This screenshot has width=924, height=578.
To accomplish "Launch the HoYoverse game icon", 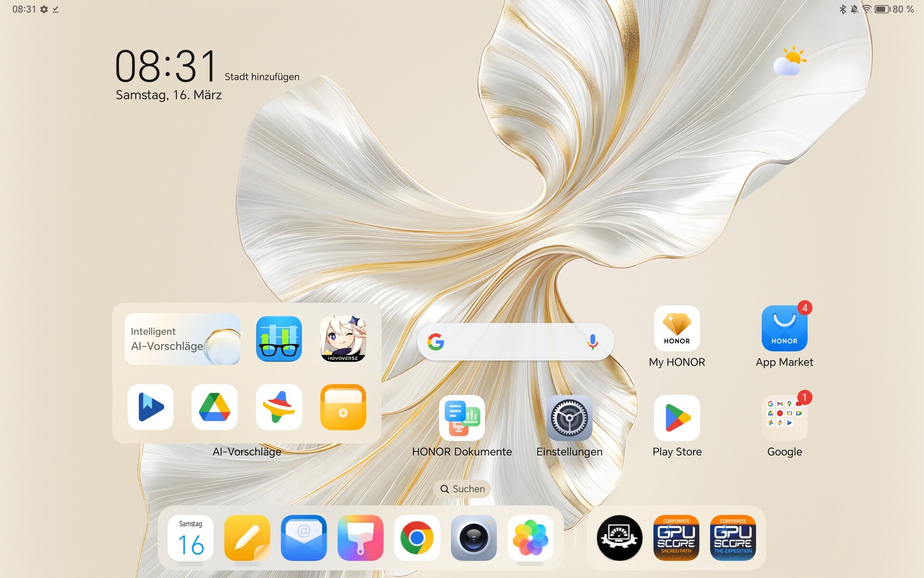I will pyautogui.click(x=343, y=339).
